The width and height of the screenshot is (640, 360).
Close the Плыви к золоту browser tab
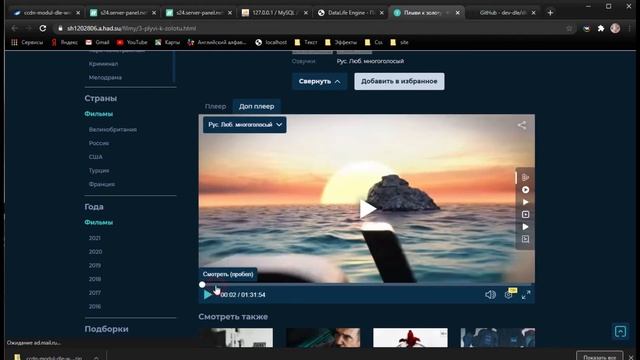458,13
